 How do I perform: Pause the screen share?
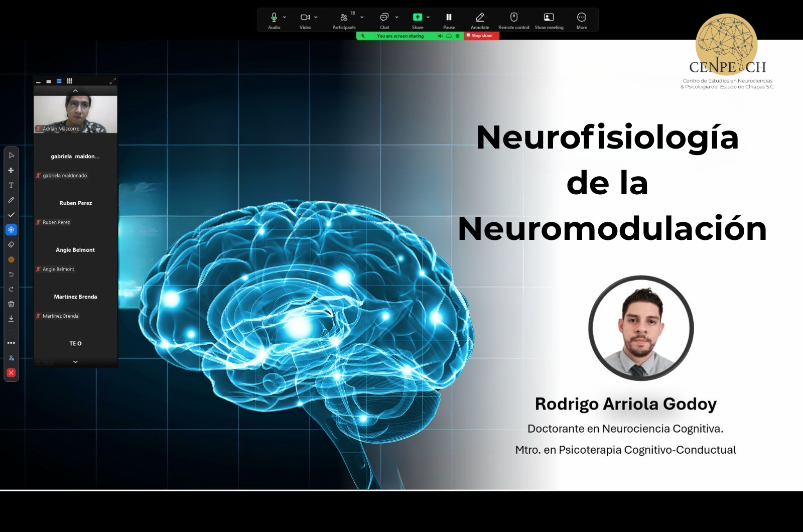449,20
